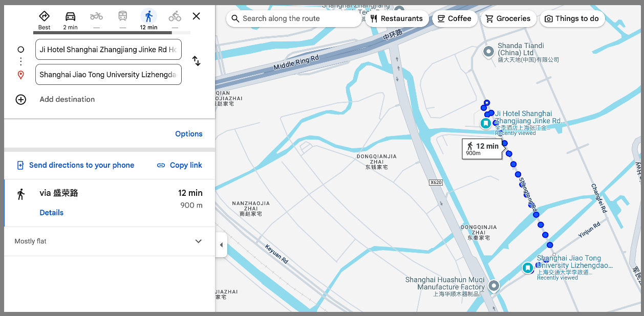Click the Ji Hotel saved place marker
Screen dimensions: 644x316
[486, 123]
